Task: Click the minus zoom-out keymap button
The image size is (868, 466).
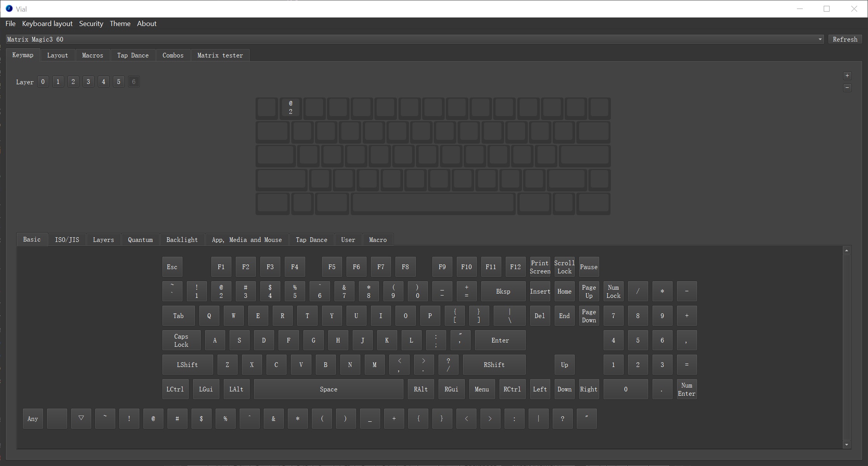Action: click(847, 88)
